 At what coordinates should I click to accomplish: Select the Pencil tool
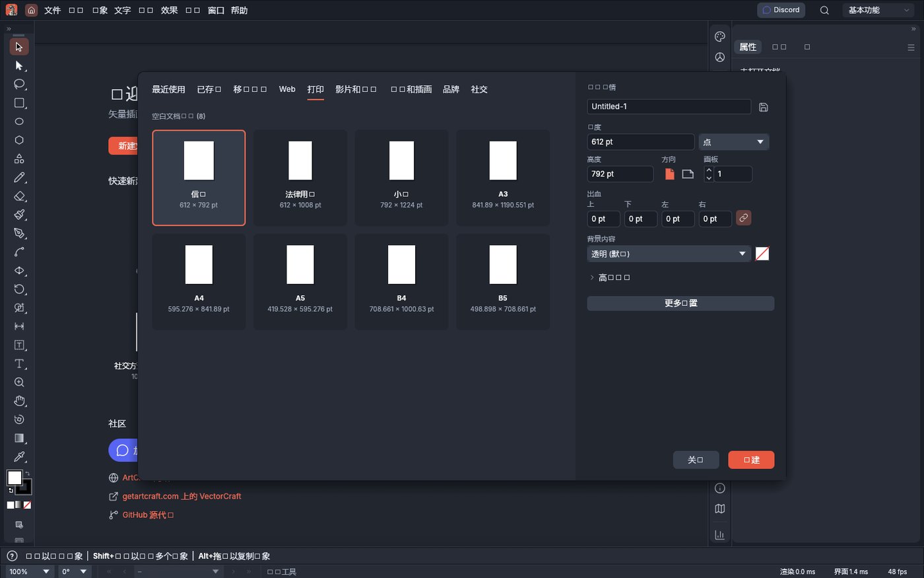pyautogui.click(x=19, y=178)
